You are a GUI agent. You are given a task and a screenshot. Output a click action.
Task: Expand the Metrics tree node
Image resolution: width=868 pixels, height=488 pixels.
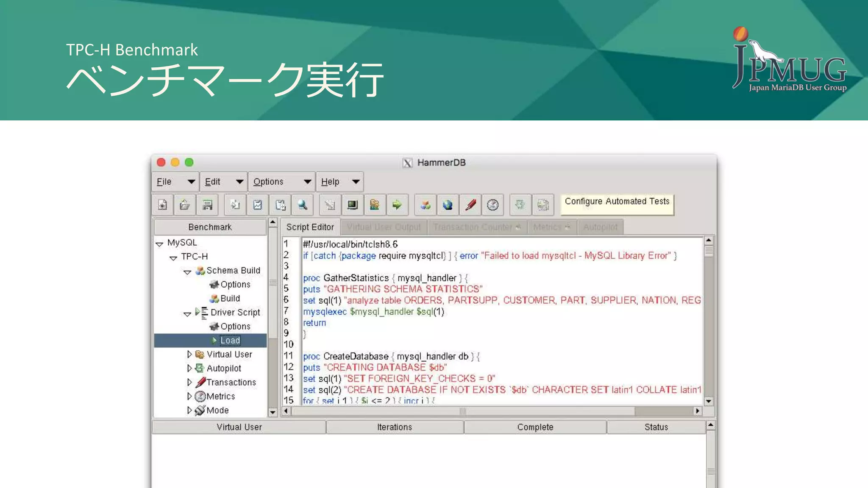tap(189, 396)
